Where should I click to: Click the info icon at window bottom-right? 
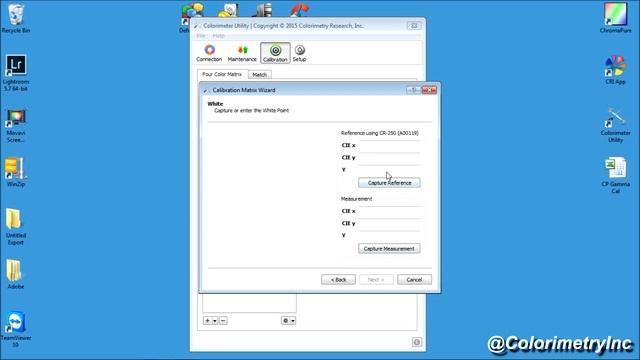[417, 342]
